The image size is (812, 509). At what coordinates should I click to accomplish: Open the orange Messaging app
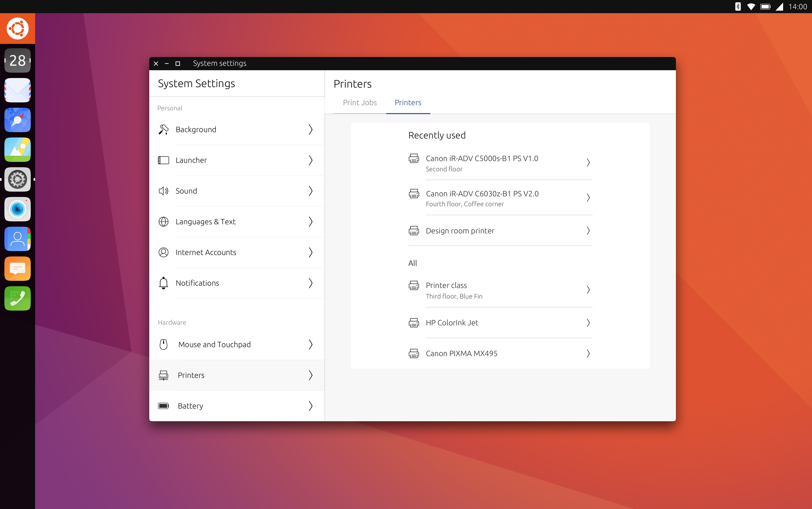point(18,269)
